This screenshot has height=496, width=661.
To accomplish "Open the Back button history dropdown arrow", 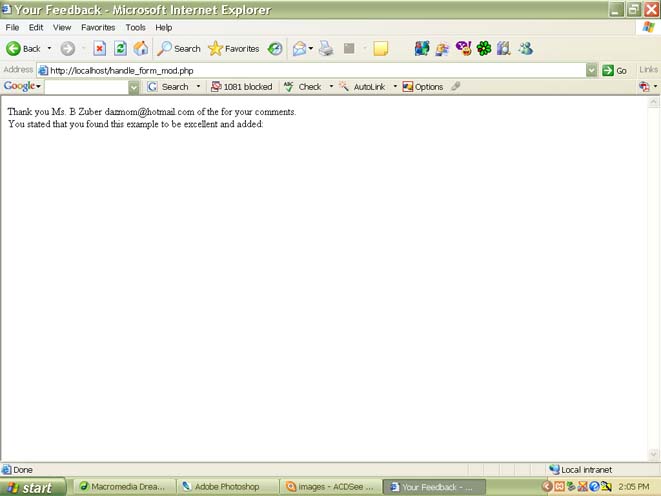I will click(49, 49).
